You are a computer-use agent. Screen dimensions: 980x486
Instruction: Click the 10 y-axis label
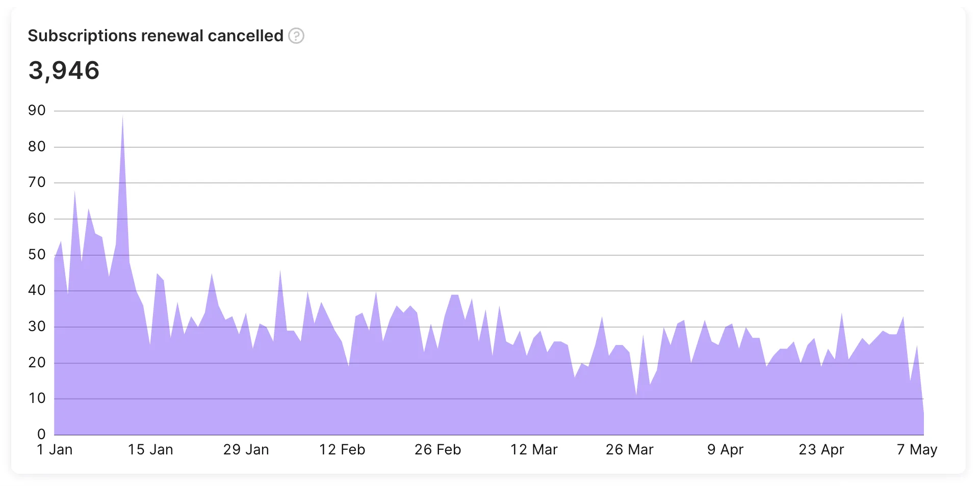37,398
